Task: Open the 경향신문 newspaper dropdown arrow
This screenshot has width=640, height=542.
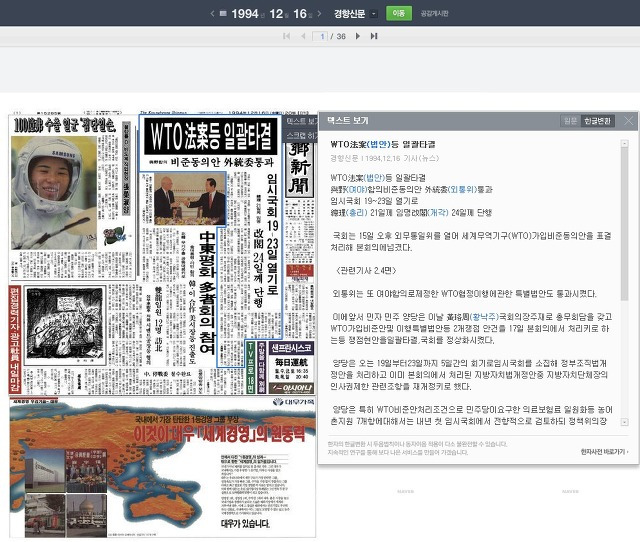Action: click(x=373, y=13)
